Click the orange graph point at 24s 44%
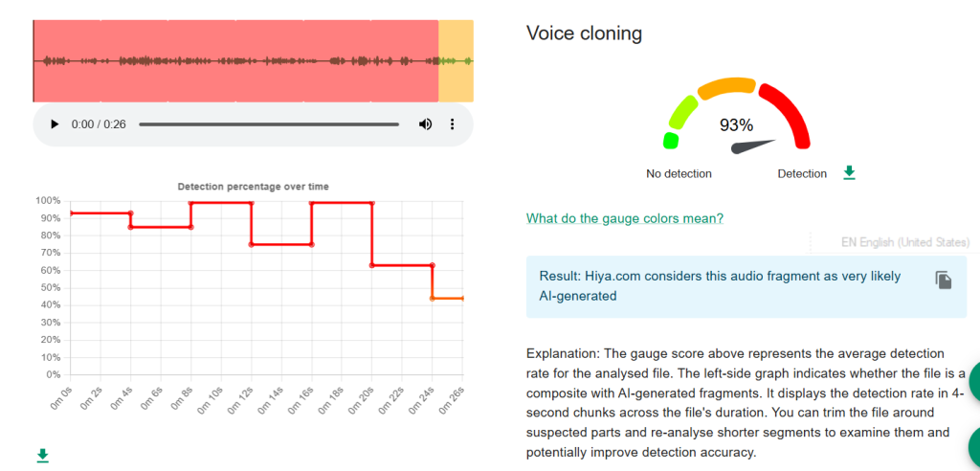The width and height of the screenshot is (980, 471). (x=432, y=299)
